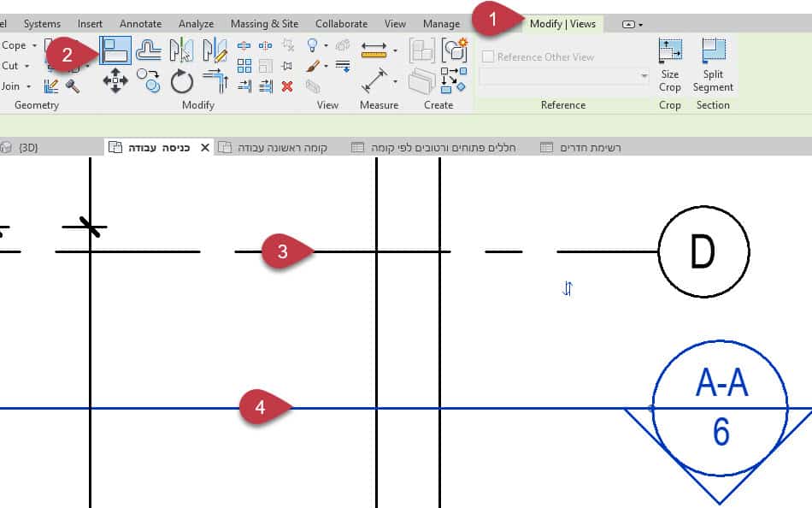Select the Offset tool
The height and width of the screenshot is (508, 812).
coord(149,50)
